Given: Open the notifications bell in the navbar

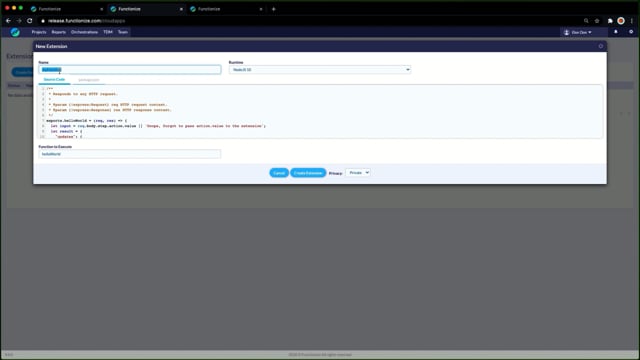Looking at the screenshot, I should [616, 32].
